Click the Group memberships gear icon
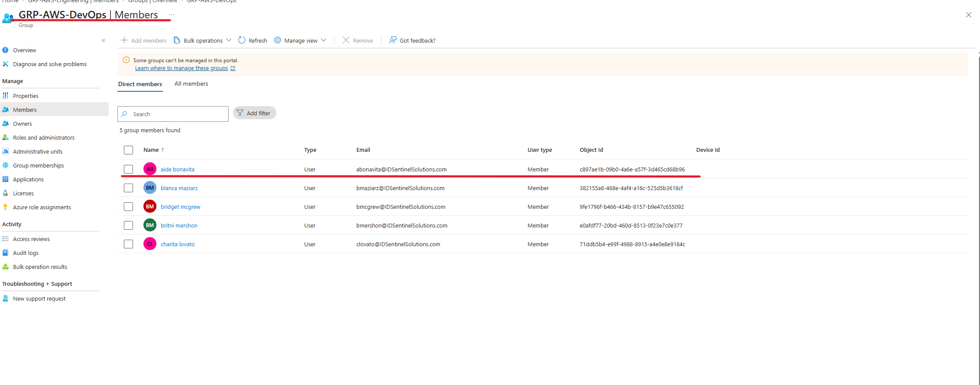 [x=5, y=165]
